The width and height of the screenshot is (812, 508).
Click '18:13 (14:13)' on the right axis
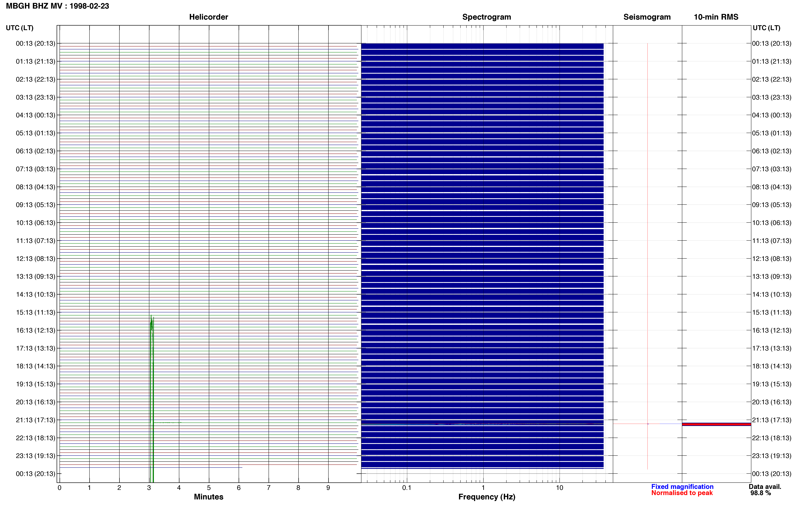(x=772, y=366)
